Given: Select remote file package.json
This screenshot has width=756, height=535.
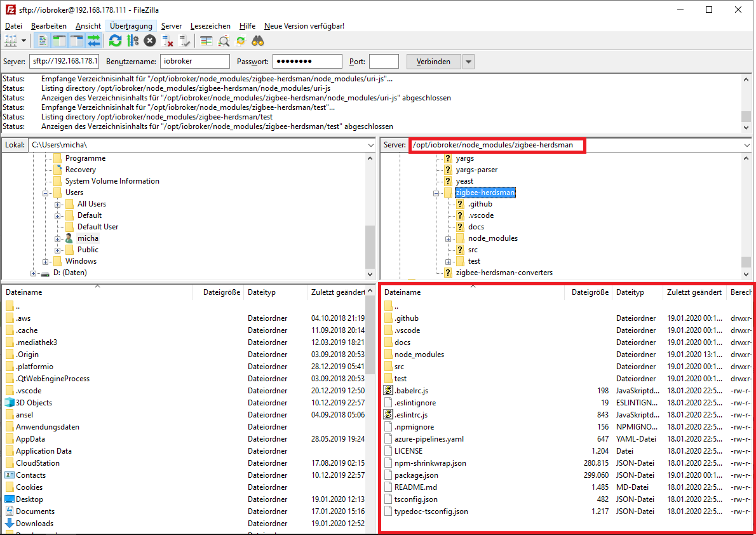Looking at the screenshot, I should point(416,475).
